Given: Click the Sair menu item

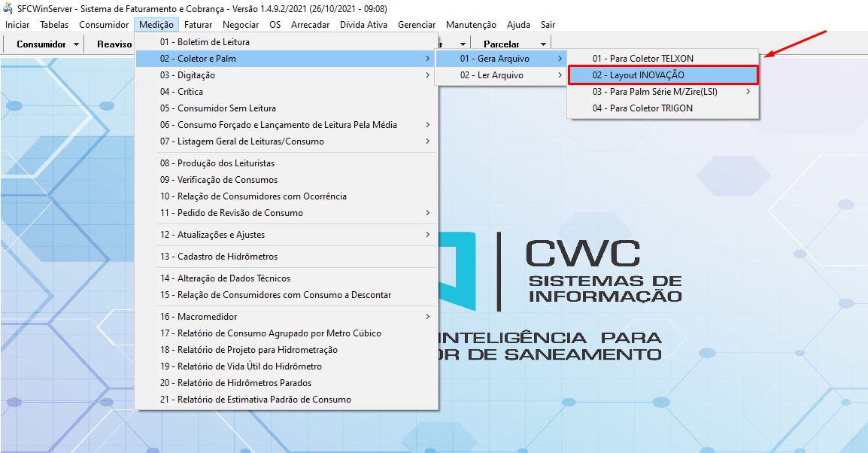Looking at the screenshot, I should pos(548,25).
